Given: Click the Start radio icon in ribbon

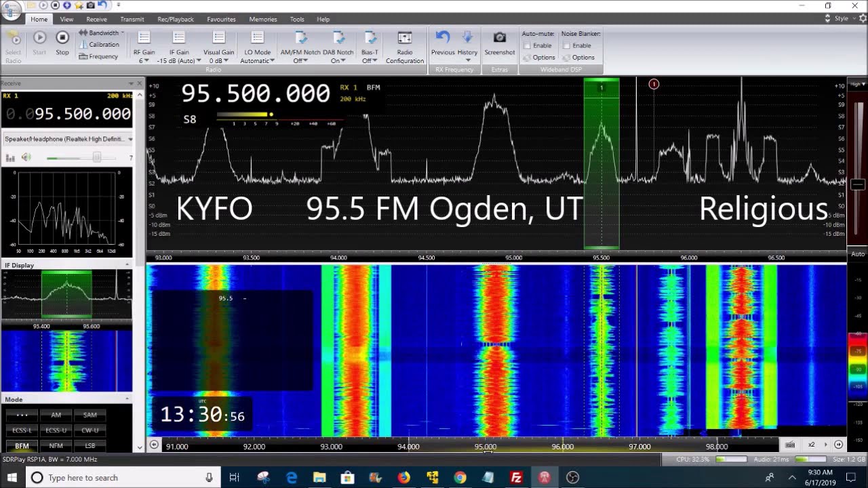Looking at the screenshot, I should tap(39, 43).
